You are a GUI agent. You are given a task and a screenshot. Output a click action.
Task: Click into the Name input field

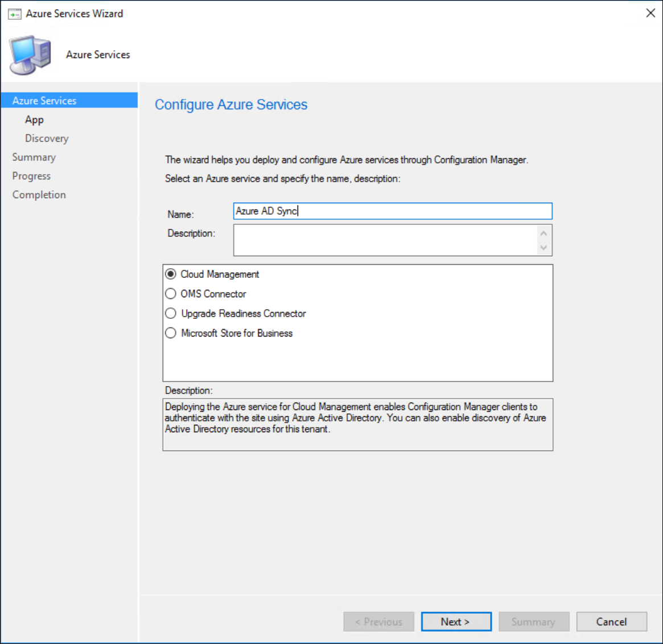coord(393,211)
